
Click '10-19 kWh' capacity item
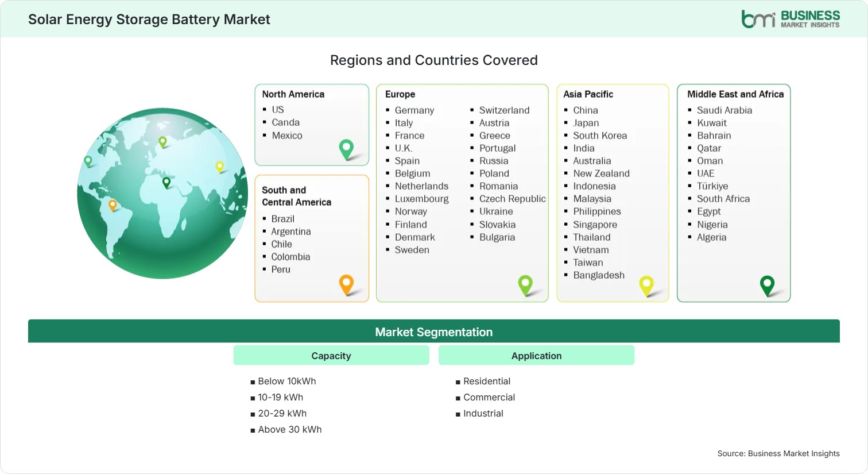[281, 398]
